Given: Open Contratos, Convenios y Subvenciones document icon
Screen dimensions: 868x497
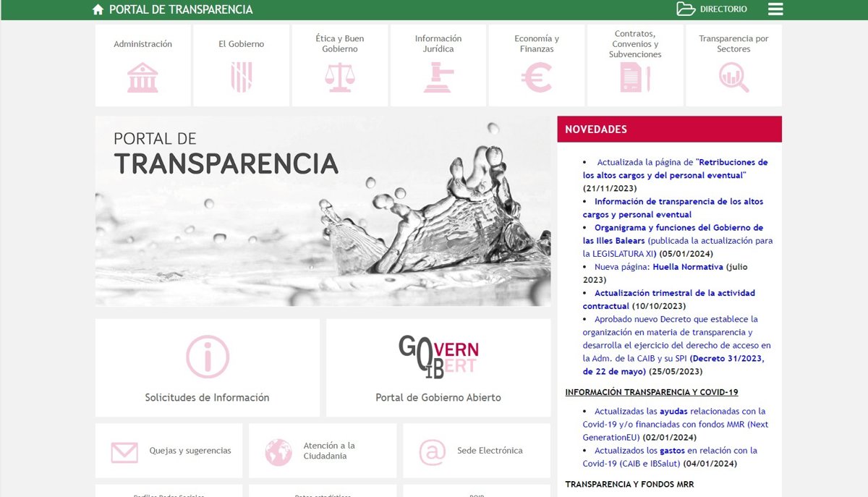Looking at the screenshot, I should click(634, 77).
